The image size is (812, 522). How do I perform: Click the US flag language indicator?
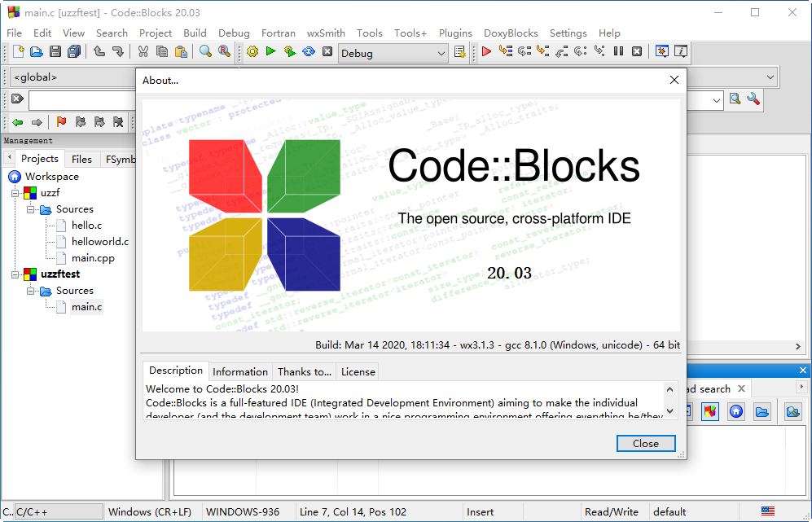(x=768, y=511)
